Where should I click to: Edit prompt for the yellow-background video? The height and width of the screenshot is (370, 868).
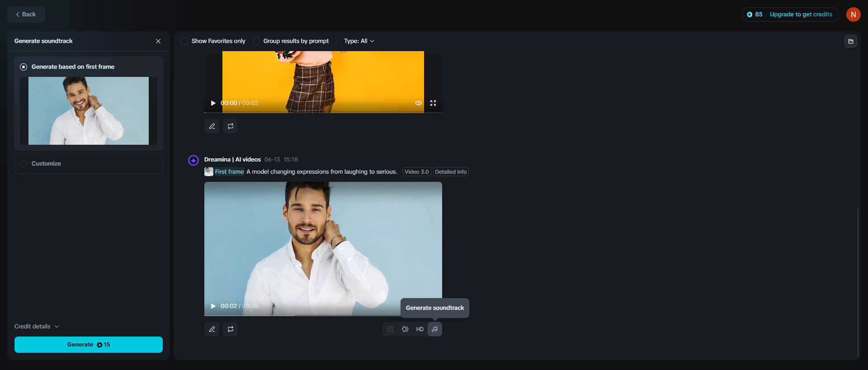(212, 126)
